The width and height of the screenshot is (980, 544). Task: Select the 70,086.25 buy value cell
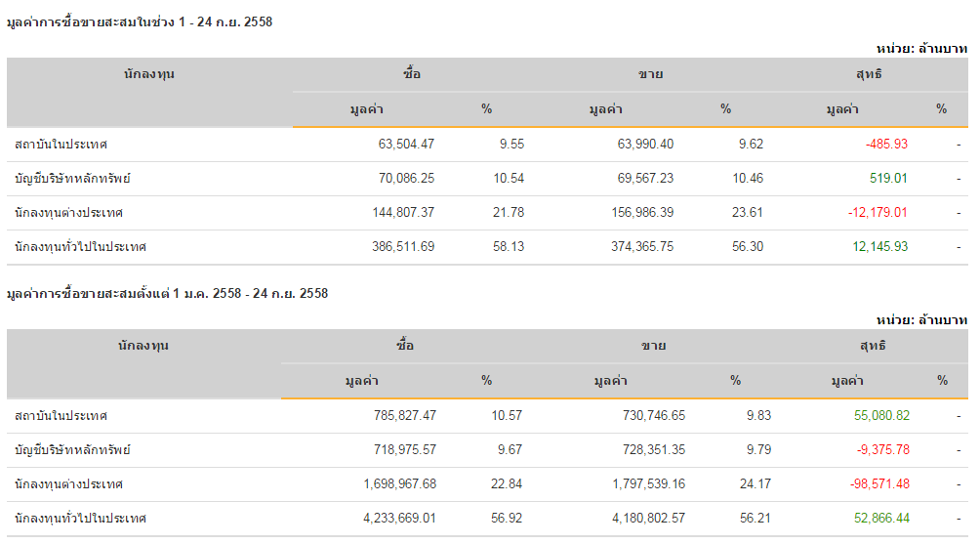tap(406, 178)
